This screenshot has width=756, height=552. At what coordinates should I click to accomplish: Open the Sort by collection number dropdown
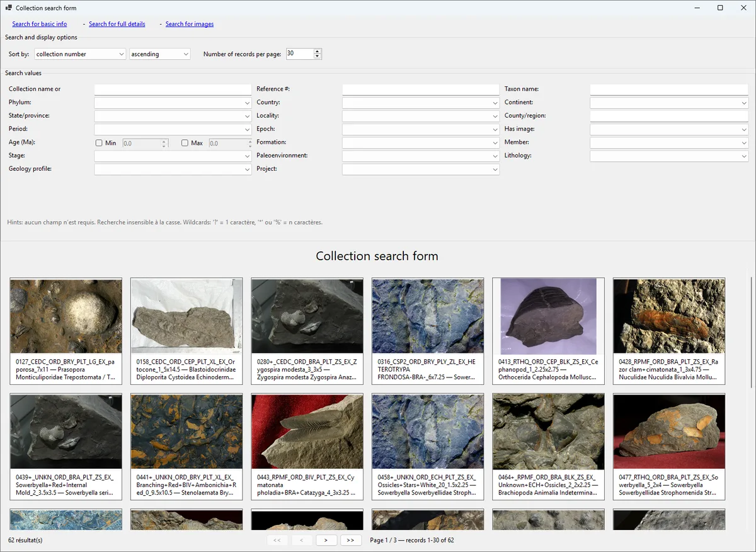[80, 54]
